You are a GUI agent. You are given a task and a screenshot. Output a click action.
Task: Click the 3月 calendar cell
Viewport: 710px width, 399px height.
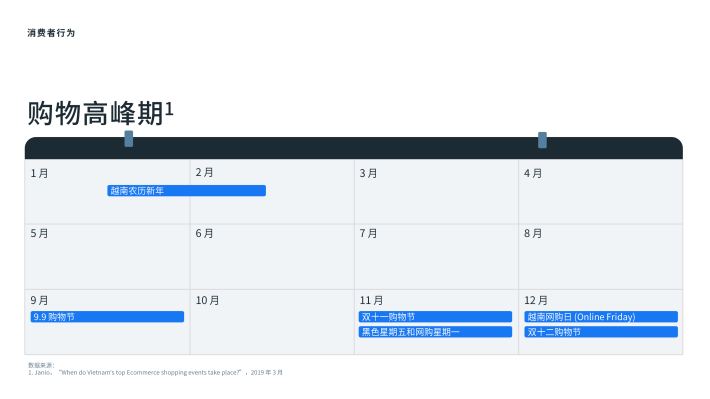pos(436,192)
